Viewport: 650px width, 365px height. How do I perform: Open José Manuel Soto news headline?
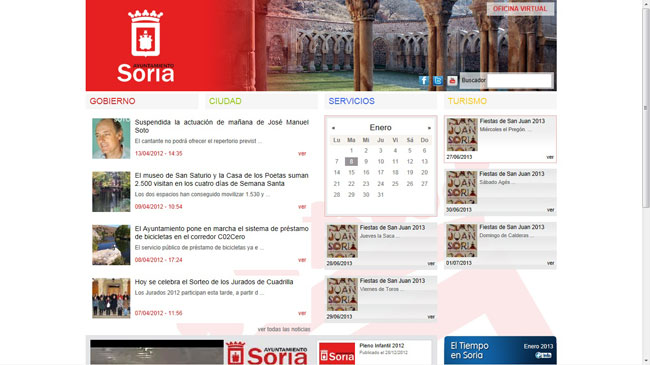click(x=221, y=126)
